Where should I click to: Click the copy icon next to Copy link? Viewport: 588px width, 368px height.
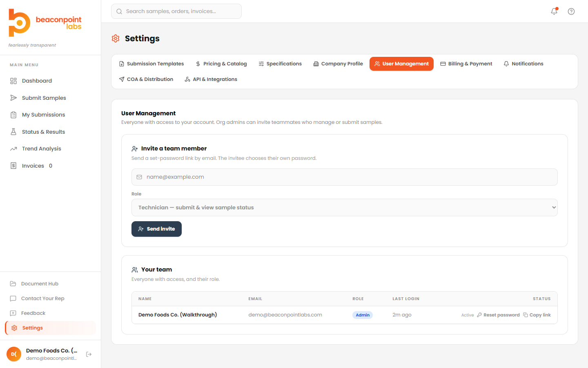526,315
